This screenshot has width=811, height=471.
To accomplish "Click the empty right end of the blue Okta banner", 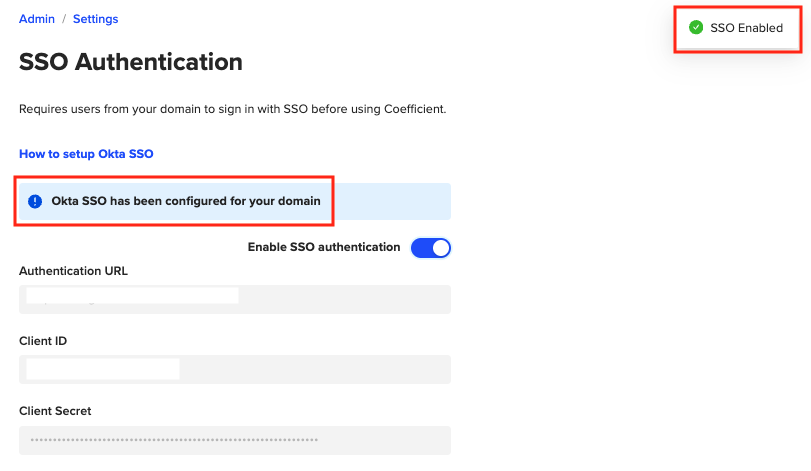I will click(x=400, y=201).
